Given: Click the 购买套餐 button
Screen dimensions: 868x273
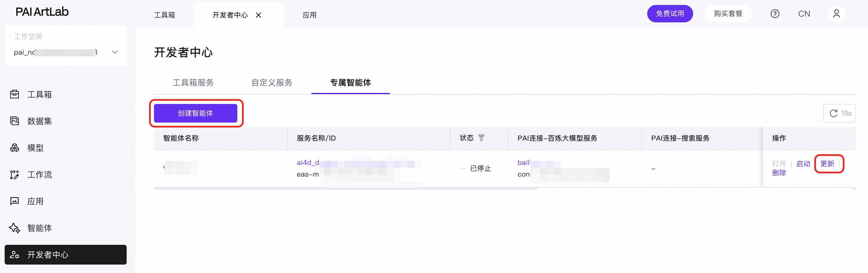Looking at the screenshot, I should (728, 14).
